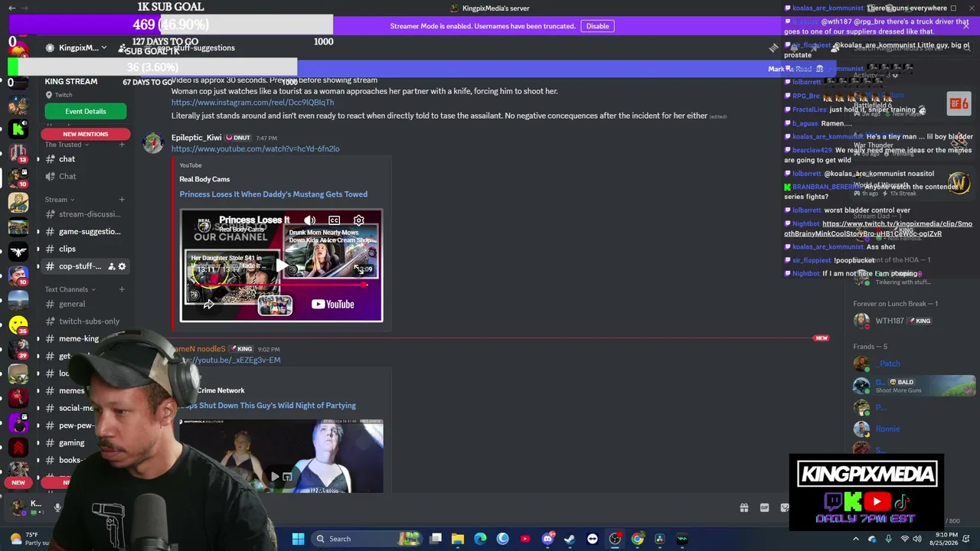
Task: Click the Windows taskbar Search box
Action: [366, 539]
